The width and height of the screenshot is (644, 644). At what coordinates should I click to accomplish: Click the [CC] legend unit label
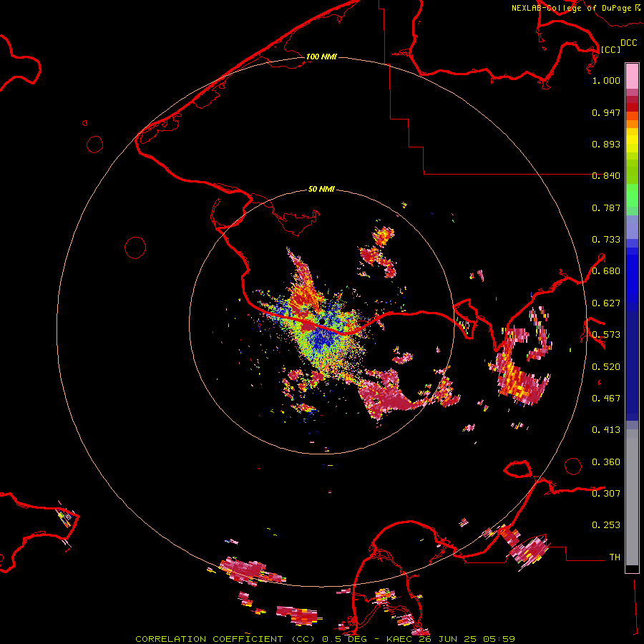(610, 49)
